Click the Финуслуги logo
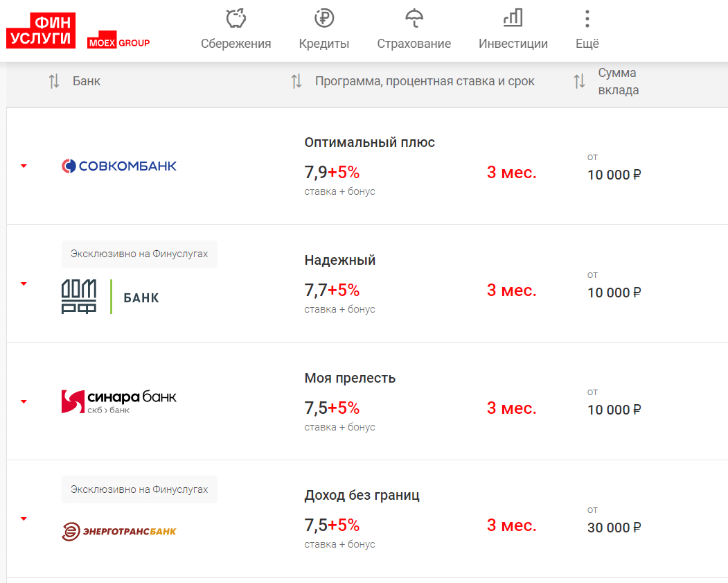728x583 pixels. pos(41,31)
